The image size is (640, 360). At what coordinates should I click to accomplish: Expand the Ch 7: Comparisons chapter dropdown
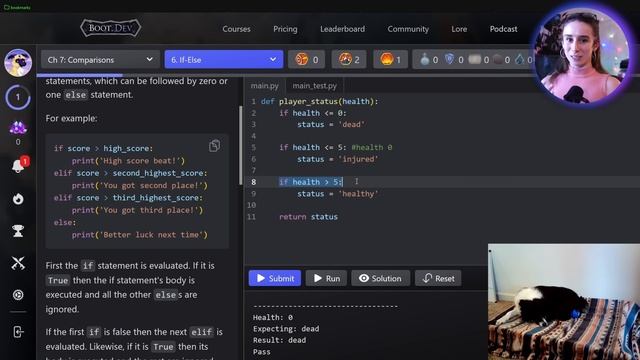100,60
